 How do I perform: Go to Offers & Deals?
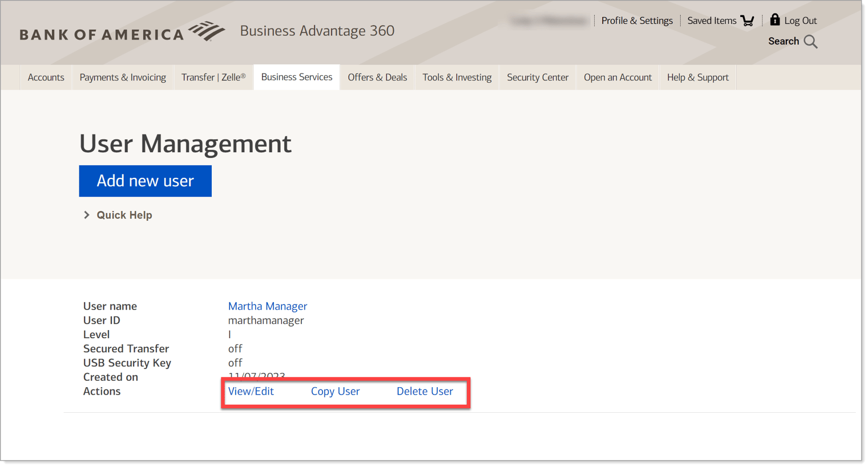pos(377,77)
